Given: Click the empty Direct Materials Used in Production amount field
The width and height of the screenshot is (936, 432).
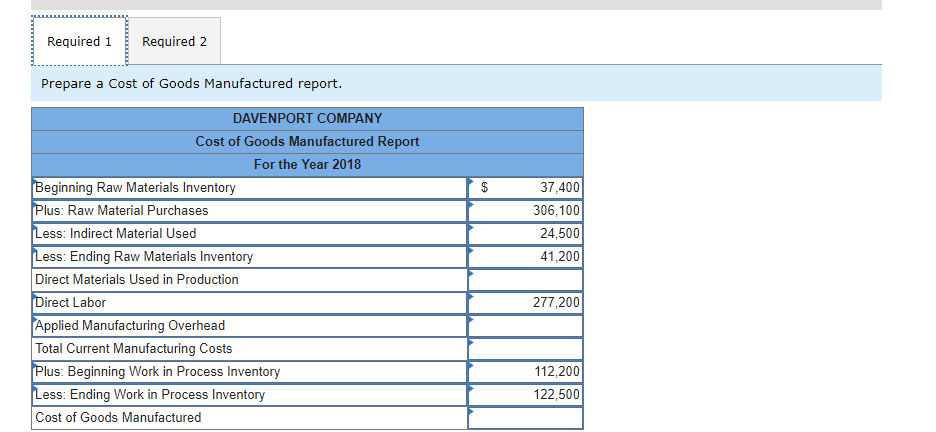Looking at the screenshot, I should [x=525, y=280].
